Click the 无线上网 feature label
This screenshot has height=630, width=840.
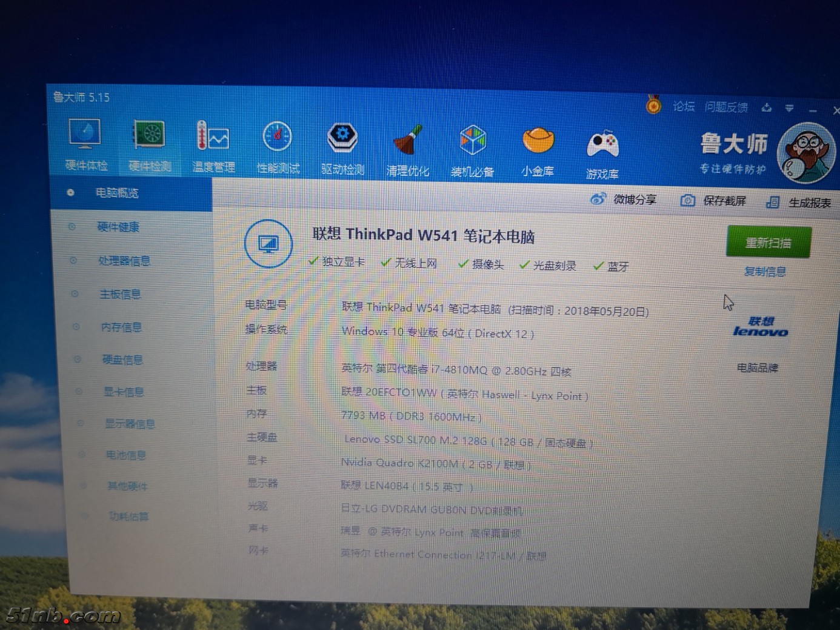(x=416, y=263)
